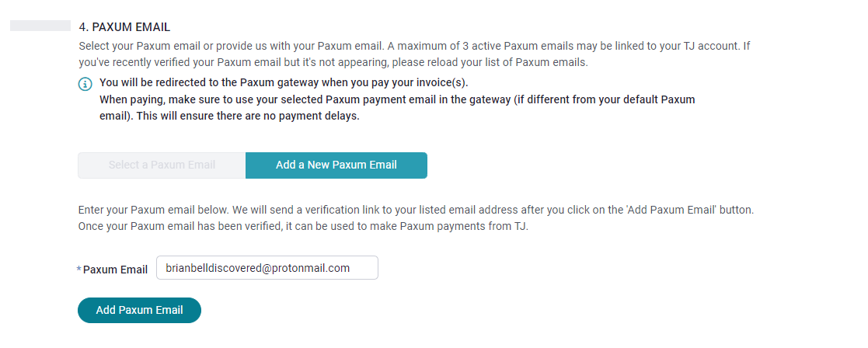
Task: Click the 'Once your Paxum email has been verified' line
Action: pyautogui.click(x=303, y=227)
